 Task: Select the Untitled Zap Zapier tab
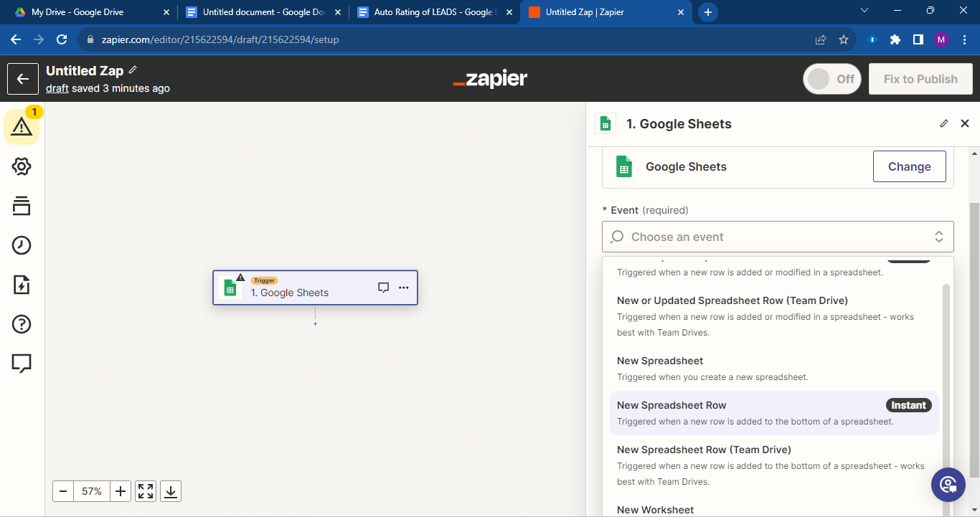pyautogui.click(x=608, y=12)
